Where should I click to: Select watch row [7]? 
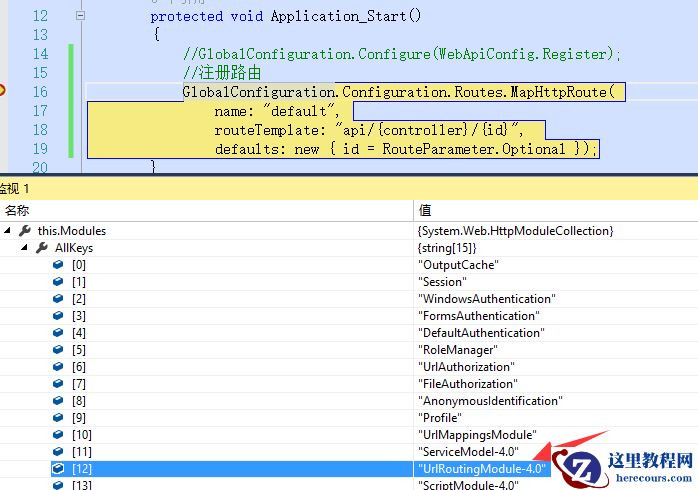click(349, 384)
